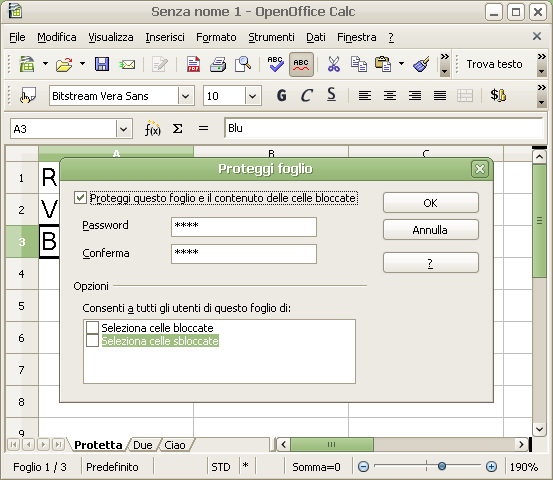
Task: Click the Open folder icon
Action: coord(64,64)
